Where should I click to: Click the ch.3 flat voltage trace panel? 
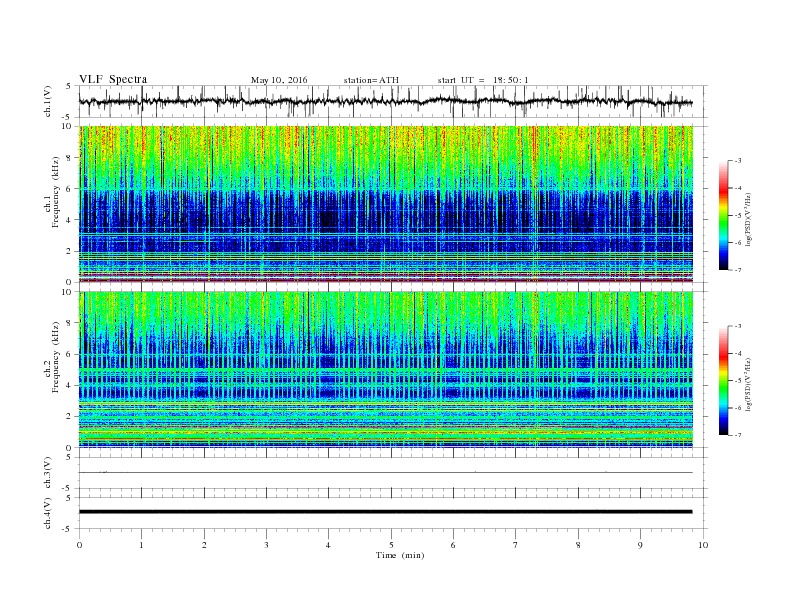[x=392, y=473]
